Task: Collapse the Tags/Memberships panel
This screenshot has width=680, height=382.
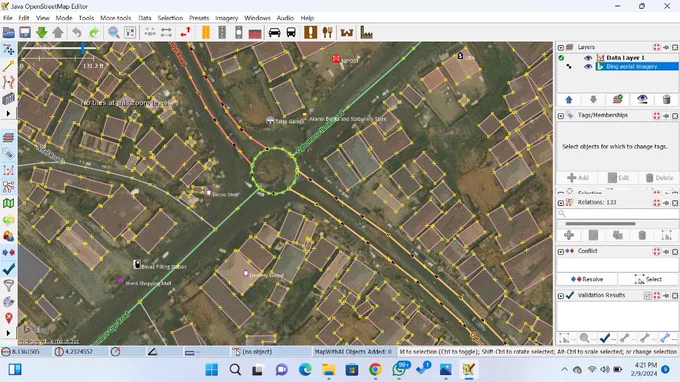Action: 561,116
